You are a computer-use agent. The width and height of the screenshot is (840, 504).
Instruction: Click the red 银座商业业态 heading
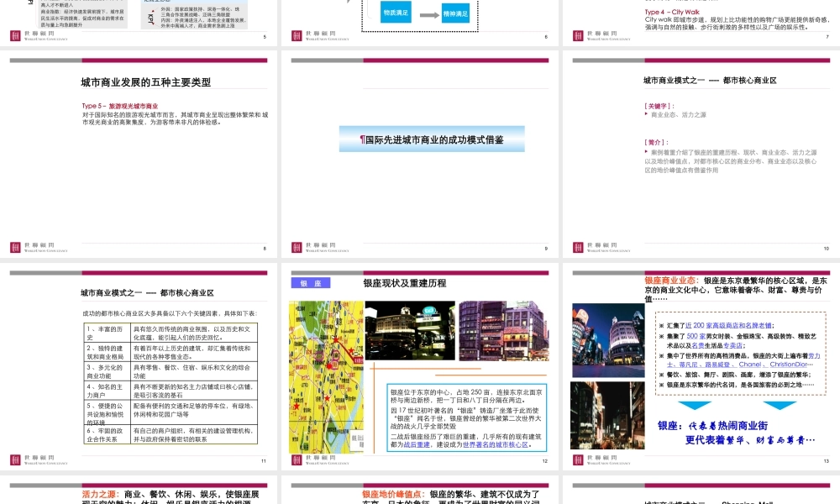click(x=672, y=280)
